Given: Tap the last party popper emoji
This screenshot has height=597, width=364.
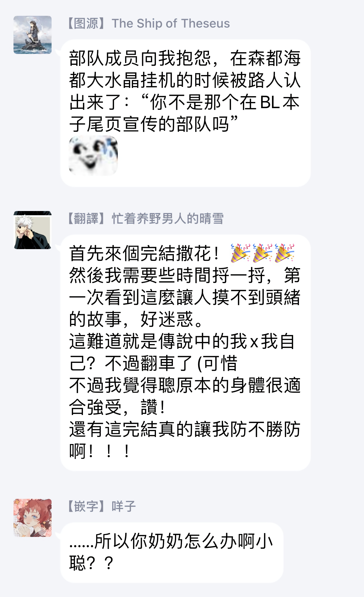Looking at the screenshot, I should 285,253.
